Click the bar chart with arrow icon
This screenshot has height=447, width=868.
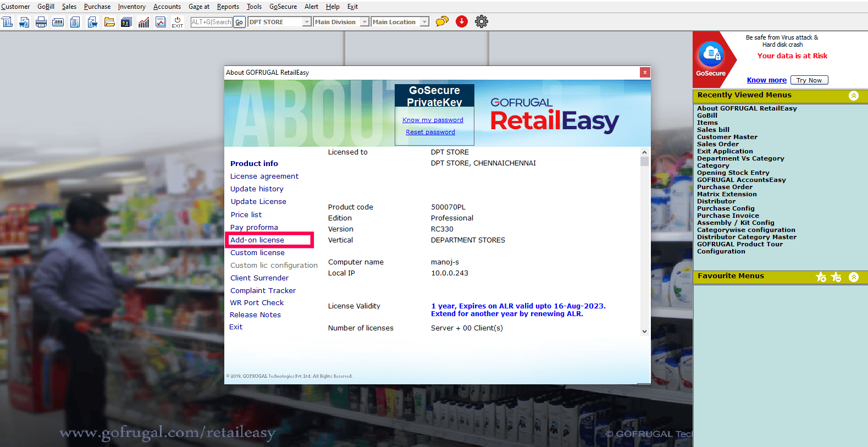(x=143, y=22)
